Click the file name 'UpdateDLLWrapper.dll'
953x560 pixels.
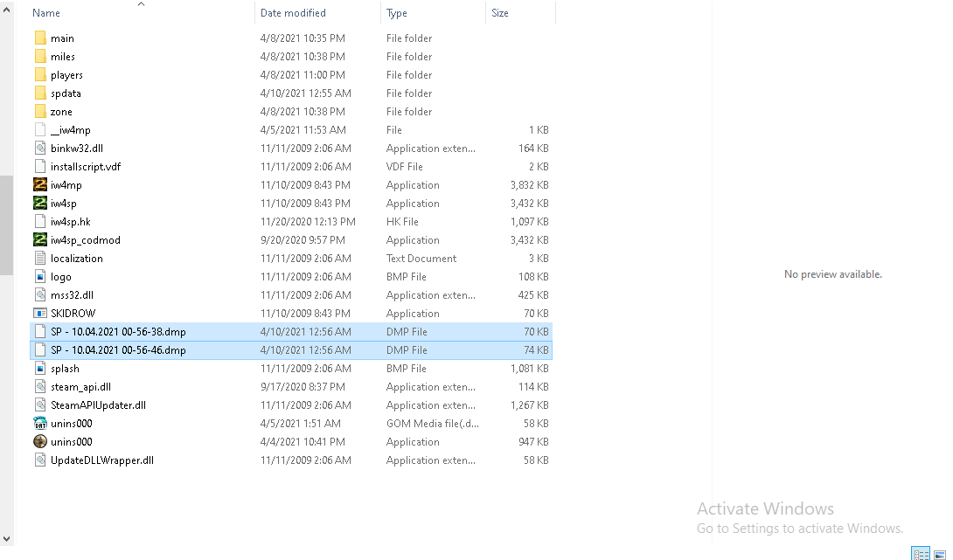(x=102, y=460)
